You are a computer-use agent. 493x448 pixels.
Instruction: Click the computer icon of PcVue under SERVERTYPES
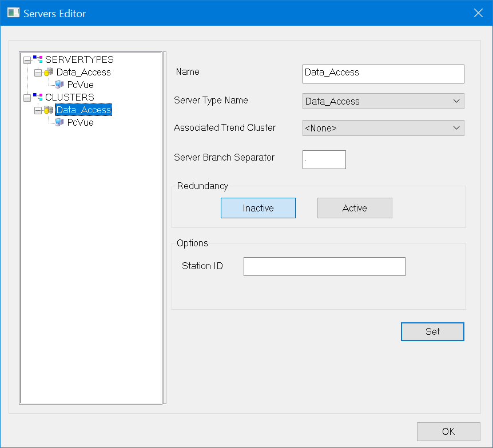pos(59,85)
